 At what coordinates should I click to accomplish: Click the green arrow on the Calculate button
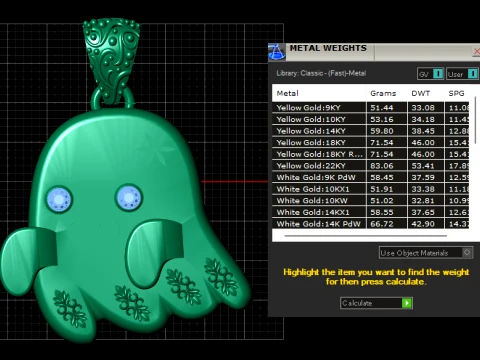(407, 303)
